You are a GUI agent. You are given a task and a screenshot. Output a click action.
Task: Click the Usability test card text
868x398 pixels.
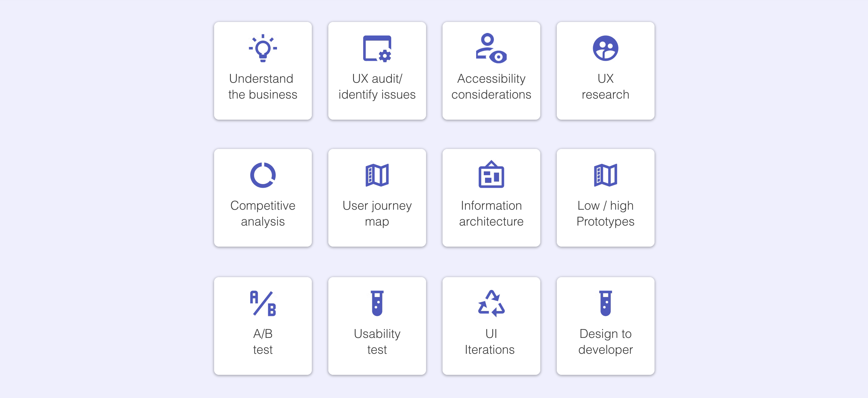click(377, 342)
